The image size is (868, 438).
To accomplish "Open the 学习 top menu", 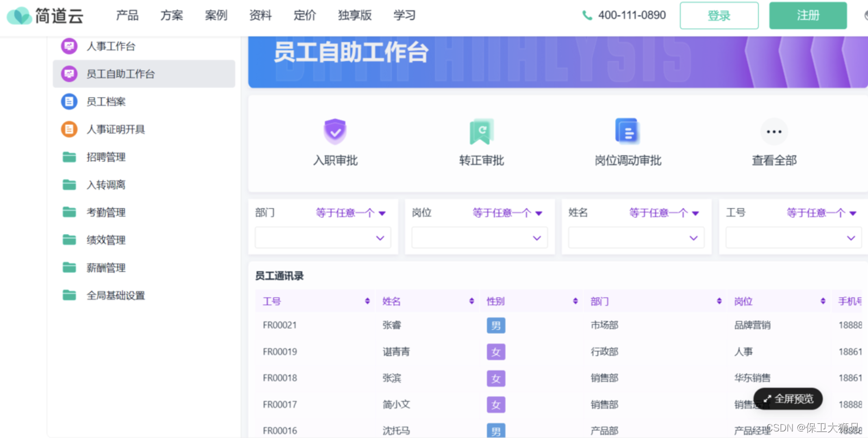I will pyautogui.click(x=405, y=15).
